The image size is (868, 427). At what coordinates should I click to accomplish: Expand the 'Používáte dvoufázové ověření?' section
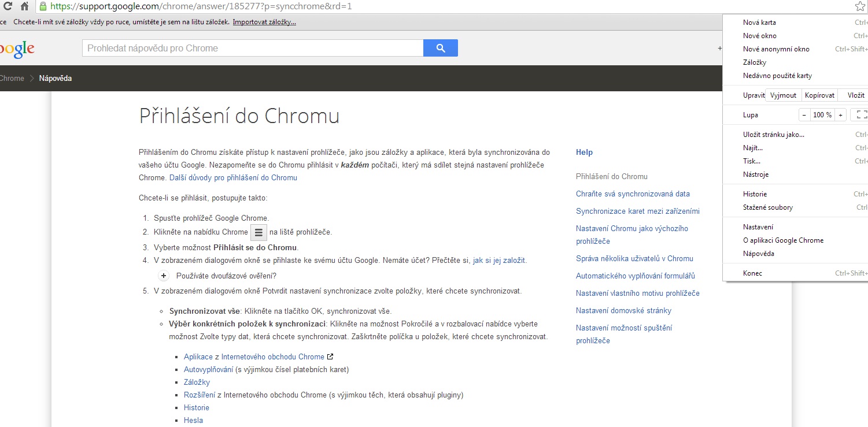pyautogui.click(x=164, y=276)
